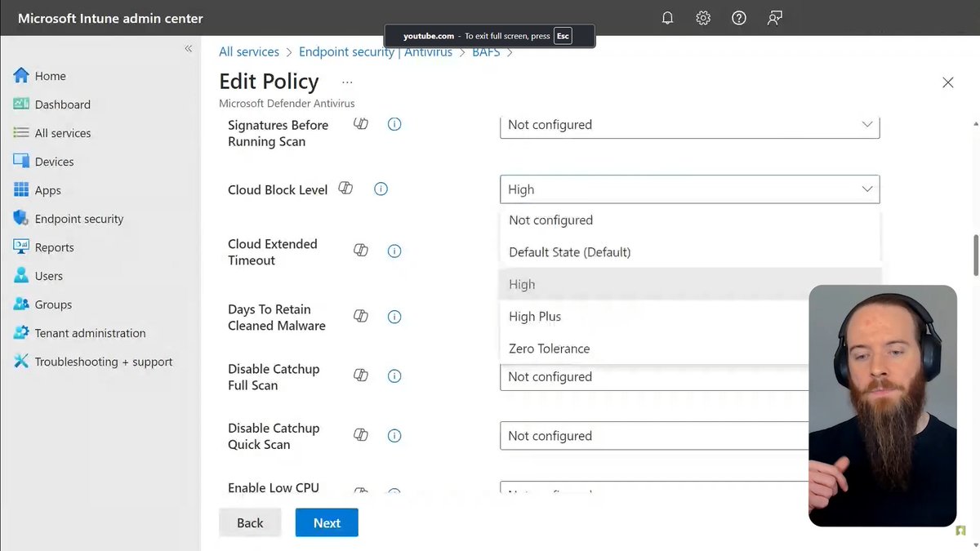The width and height of the screenshot is (980, 551).
Task: Click the vertical page scrollbar thumb
Action: click(976, 256)
